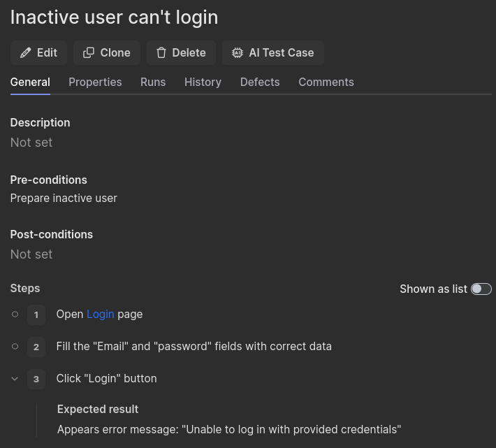Click the circle marker beside step 1
Screen dimensions: 496x448
click(x=15, y=315)
